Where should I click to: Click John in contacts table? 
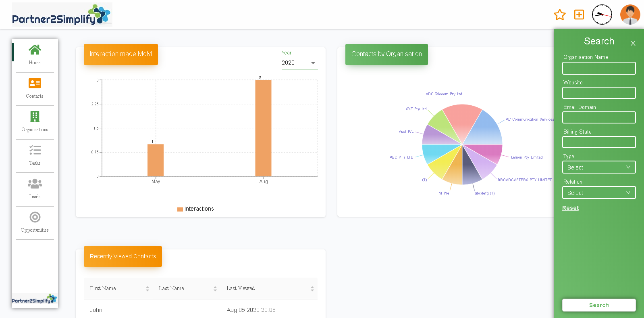tap(96, 310)
